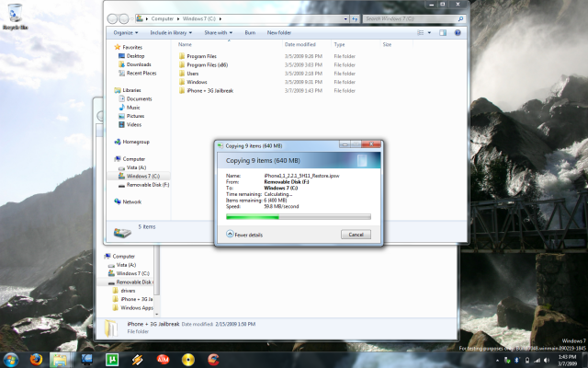Select Network in the navigation pane
Viewport: 588px width, 368px height.
[x=128, y=201]
